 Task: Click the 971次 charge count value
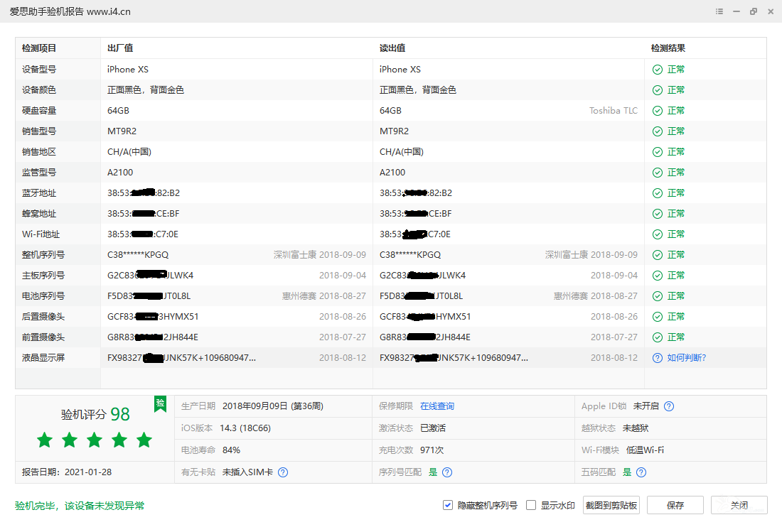[432, 450]
